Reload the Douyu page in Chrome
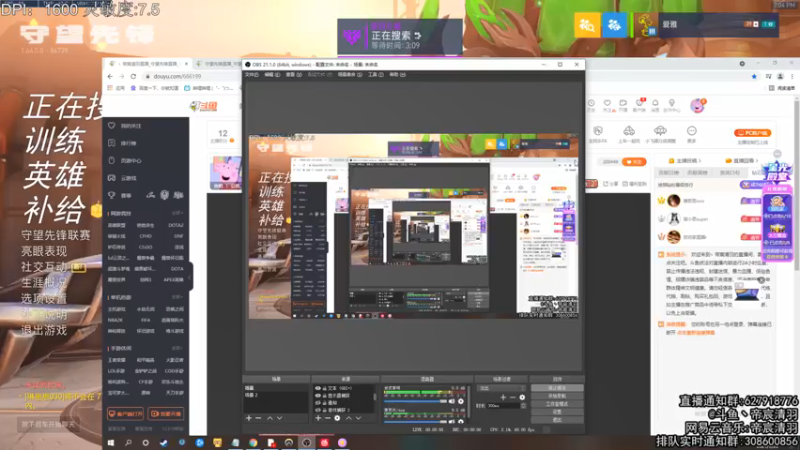Image resolution: width=800 pixels, height=450 pixels. 133,76
